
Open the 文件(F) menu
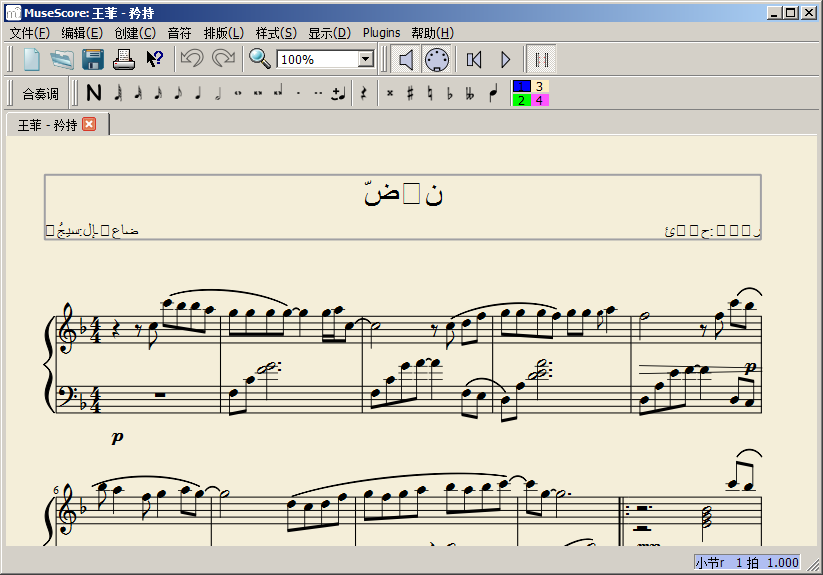click(29, 33)
